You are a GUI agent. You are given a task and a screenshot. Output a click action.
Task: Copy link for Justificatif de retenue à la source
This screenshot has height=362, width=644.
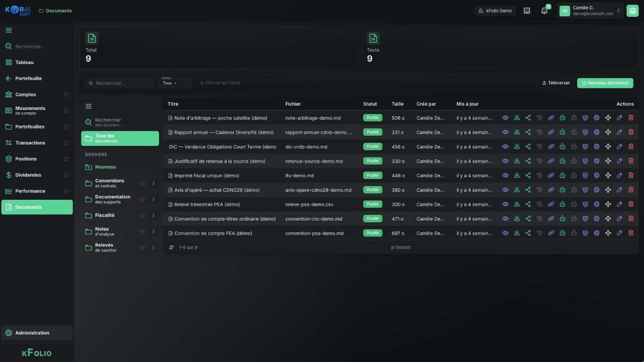tap(551, 161)
